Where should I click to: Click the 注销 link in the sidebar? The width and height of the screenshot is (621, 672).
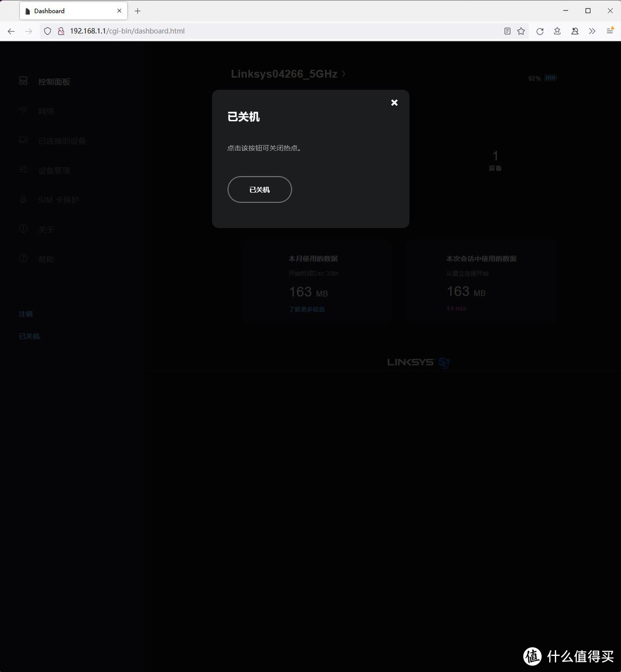click(x=26, y=314)
